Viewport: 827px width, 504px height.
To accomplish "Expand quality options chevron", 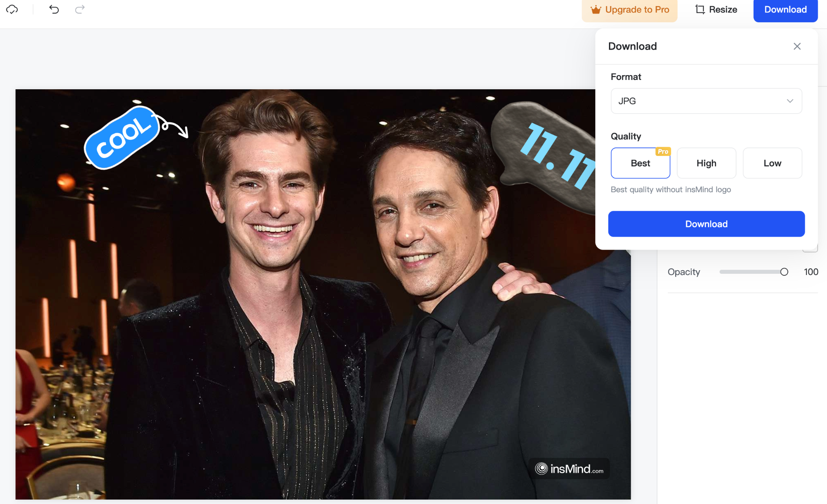I will click(790, 101).
